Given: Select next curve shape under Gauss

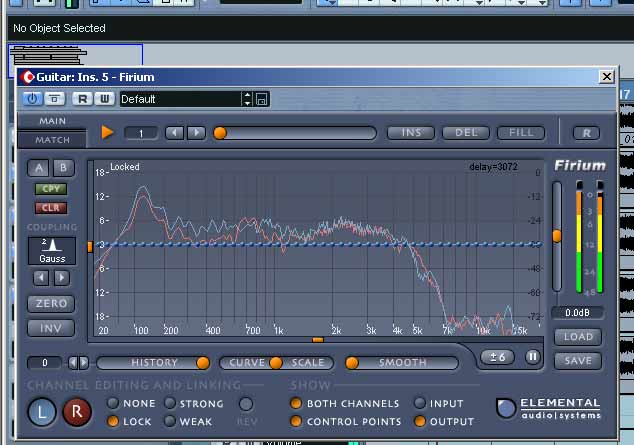Looking at the screenshot, I should click(62, 278).
